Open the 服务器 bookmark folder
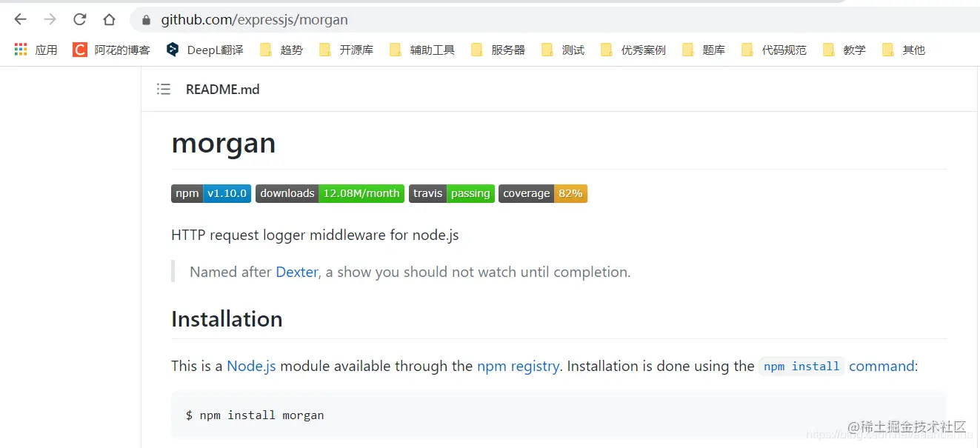980x448 pixels. pos(498,50)
